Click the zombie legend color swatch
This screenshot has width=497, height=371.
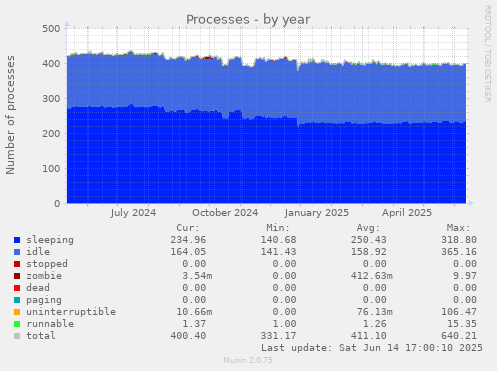coord(17,276)
